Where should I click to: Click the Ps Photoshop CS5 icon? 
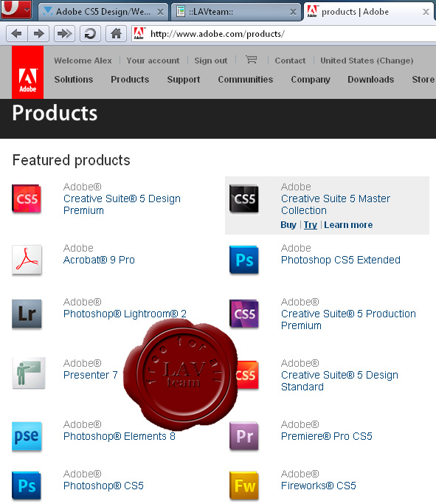pos(27,486)
